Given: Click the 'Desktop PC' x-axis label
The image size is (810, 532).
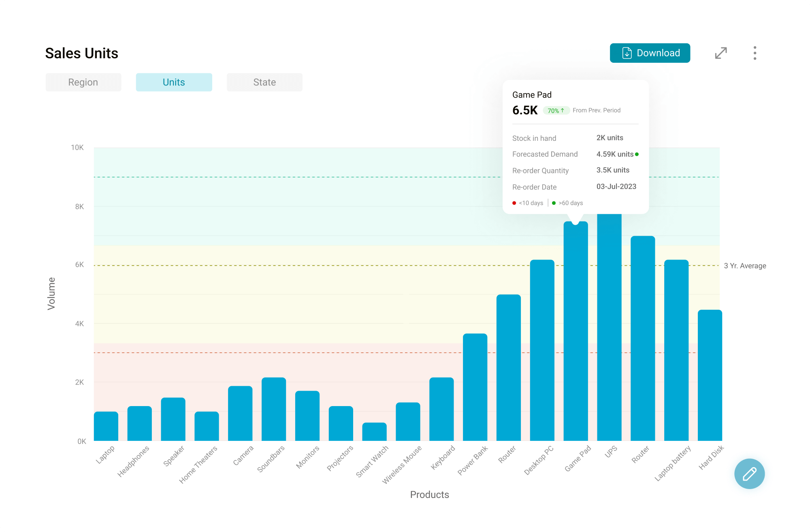Looking at the screenshot, I should 539,460.
